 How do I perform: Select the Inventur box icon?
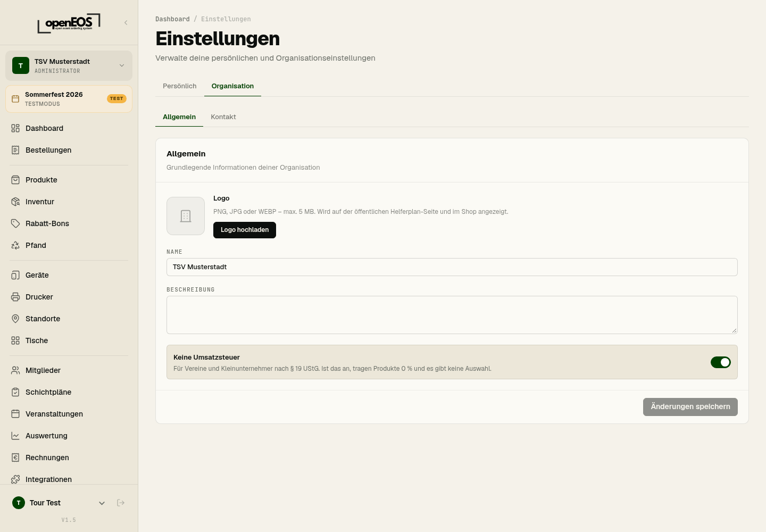15,202
